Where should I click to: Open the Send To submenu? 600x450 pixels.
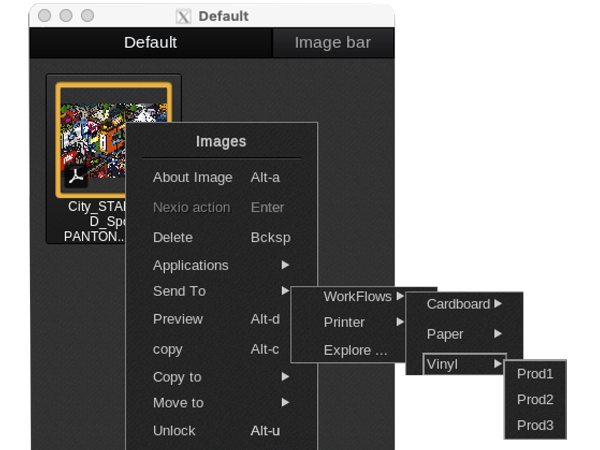[x=221, y=291]
